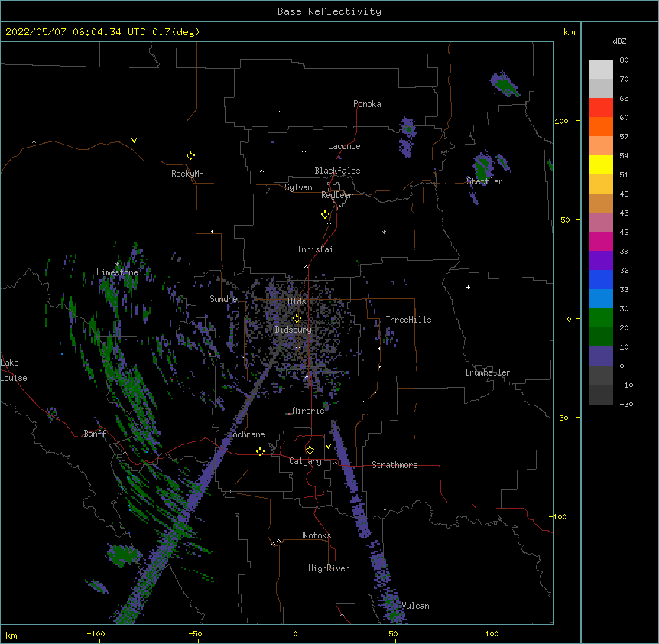This screenshot has width=659, height=644.
Task: Click the ThreeHills label
Action: coord(408,320)
